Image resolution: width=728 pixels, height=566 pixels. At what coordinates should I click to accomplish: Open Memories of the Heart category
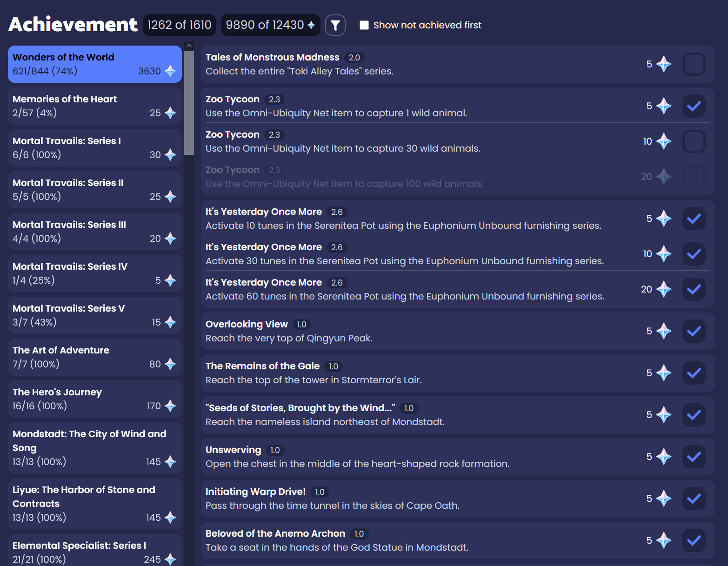click(95, 106)
